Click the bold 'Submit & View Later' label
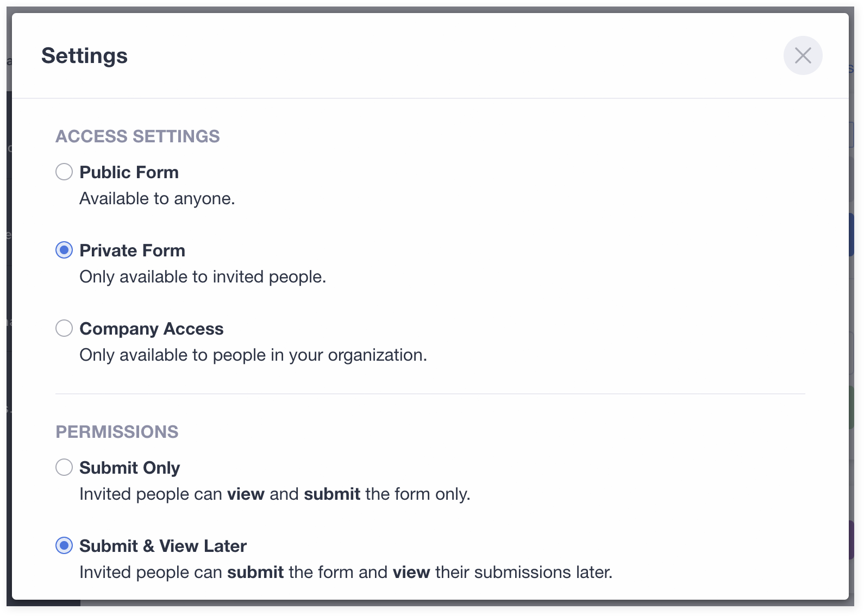Image resolution: width=864 pixels, height=616 pixels. pyautogui.click(x=163, y=546)
